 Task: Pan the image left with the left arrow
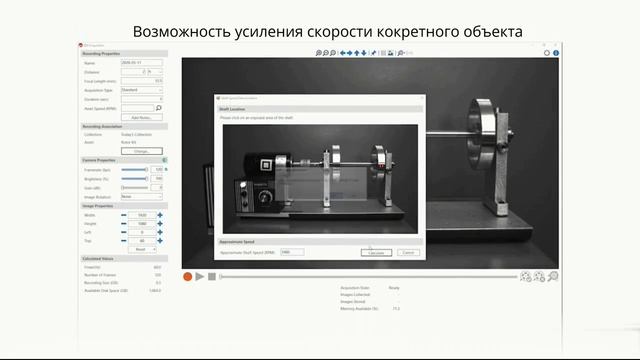pyautogui.click(x=342, y=53)
